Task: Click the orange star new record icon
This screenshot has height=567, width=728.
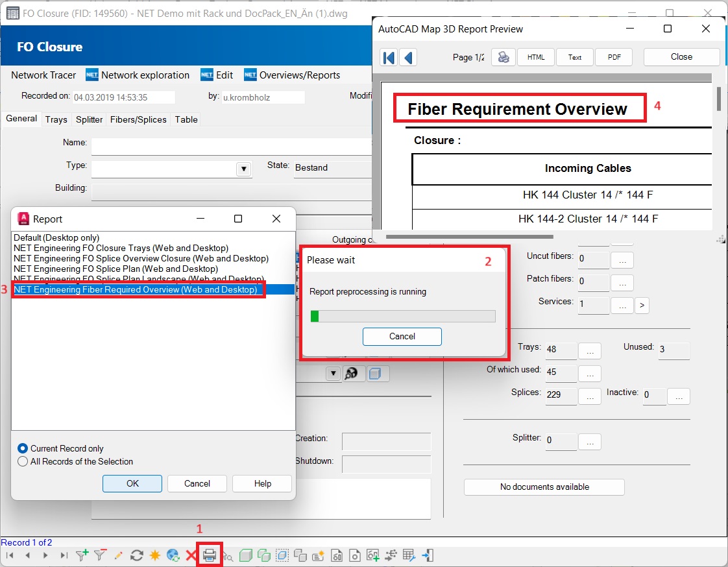Action: click(x=154, y=555)
